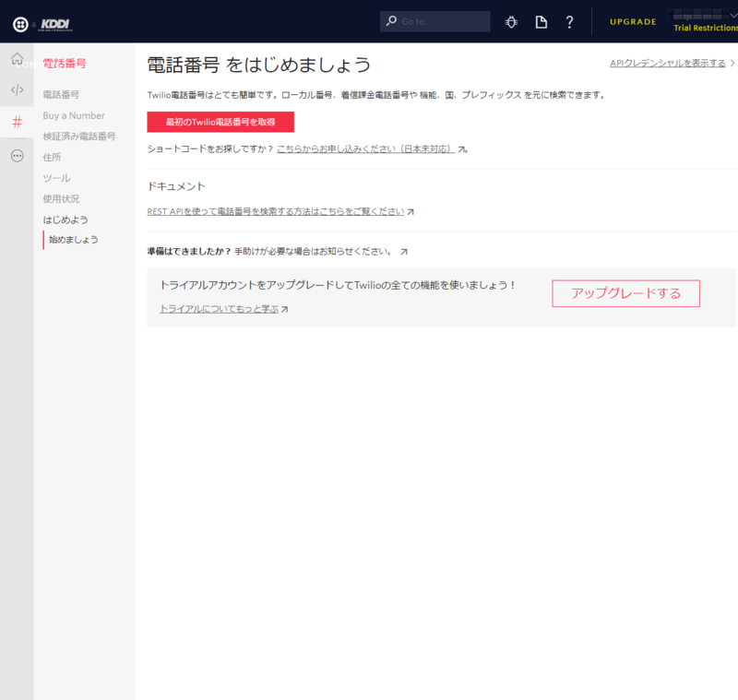Click the ドキュメント section heading
Viewport: 738px width, 700px height.
[176, 186]
